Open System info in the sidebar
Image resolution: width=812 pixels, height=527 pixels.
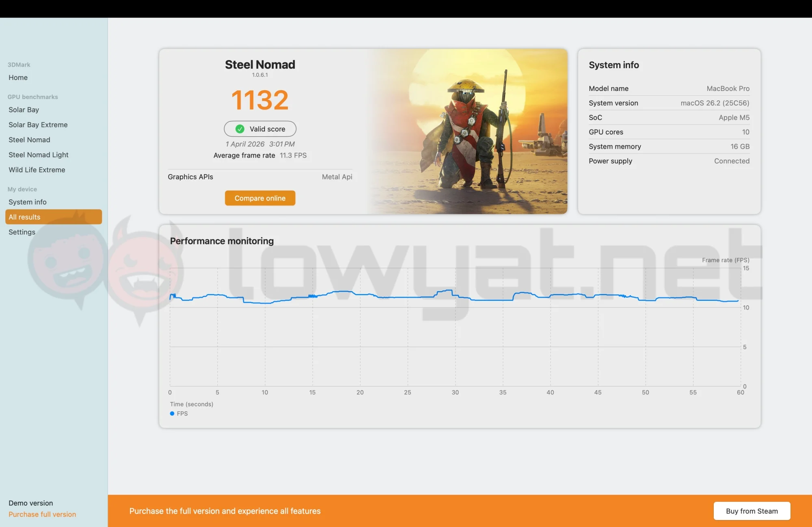click(x=27, y=202)
